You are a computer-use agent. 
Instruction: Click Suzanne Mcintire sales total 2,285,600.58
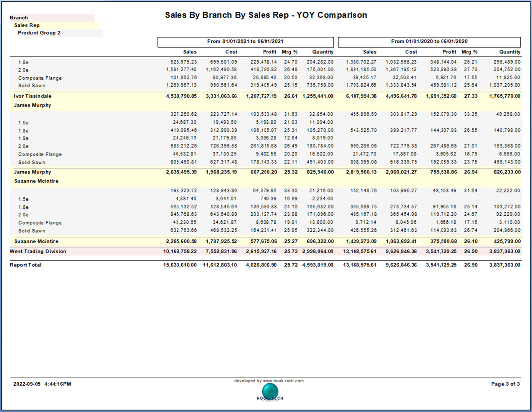pyautogui.click(x=181, y=241)
